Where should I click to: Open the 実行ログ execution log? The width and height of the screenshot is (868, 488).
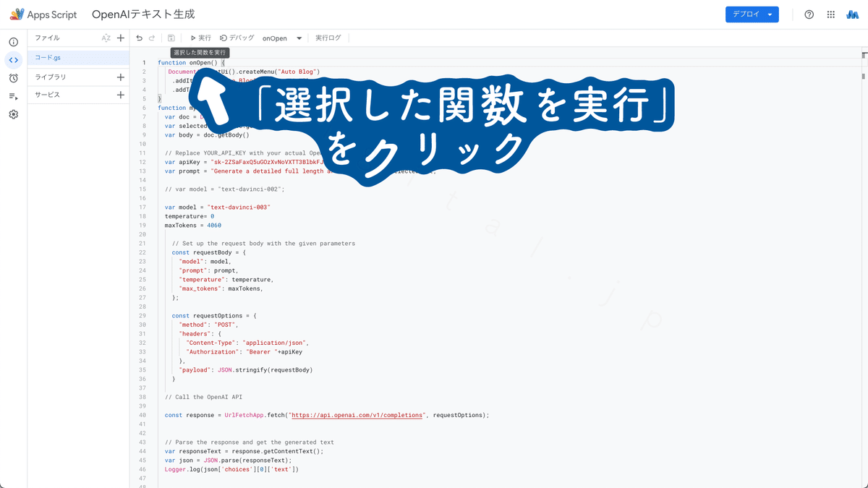coord(328,38)
